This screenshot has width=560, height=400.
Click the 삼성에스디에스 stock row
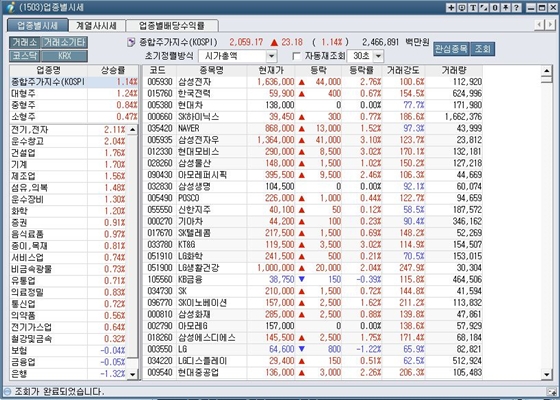click(x=313, y=338)
